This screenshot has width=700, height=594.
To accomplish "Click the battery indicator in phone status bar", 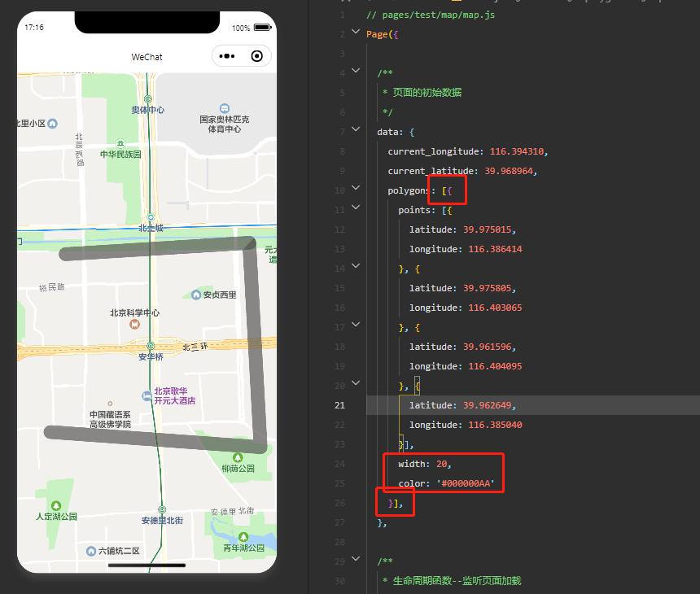I will point(262,28).
